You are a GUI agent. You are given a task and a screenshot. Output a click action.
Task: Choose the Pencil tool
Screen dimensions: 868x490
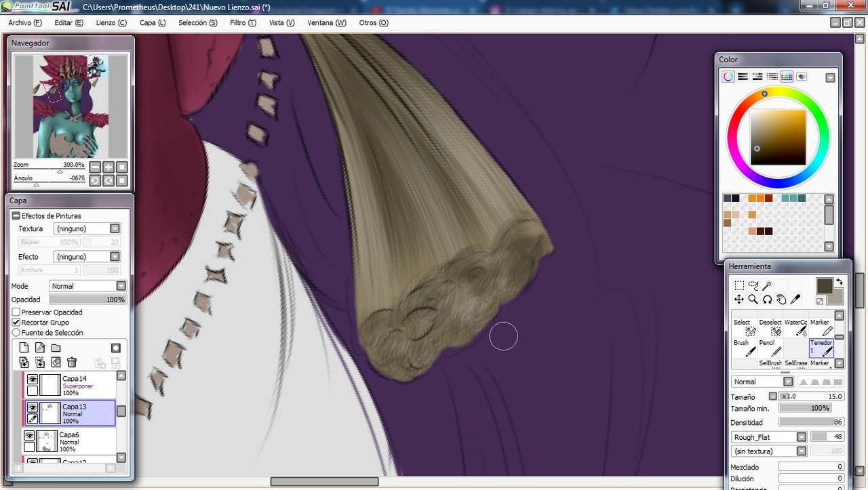(770, 348)
